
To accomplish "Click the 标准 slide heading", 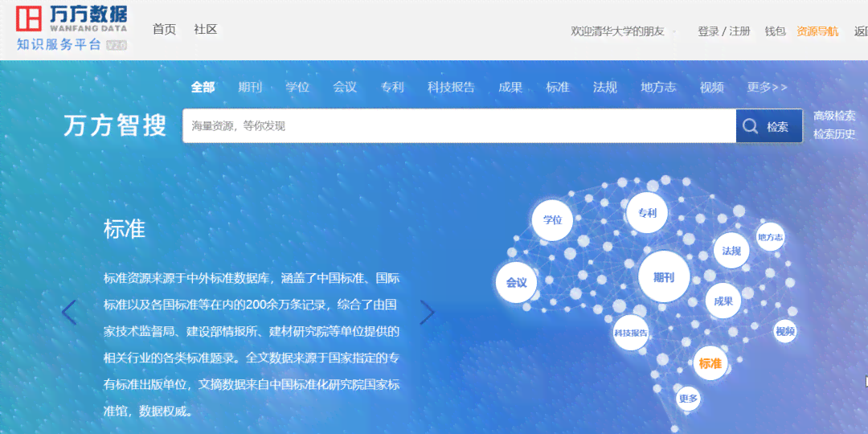I will coord(125,228).
